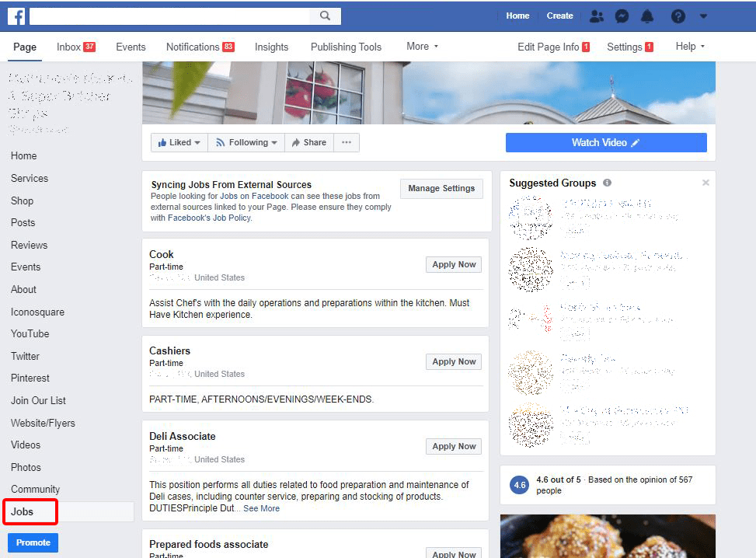
Task: Switch to the Insights tab
Action: coord(271,47)
